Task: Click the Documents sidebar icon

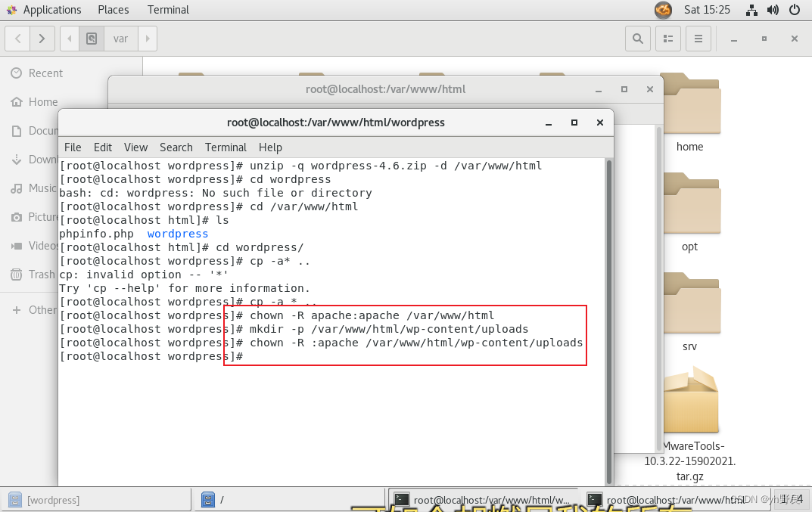Action: point(17,131)
